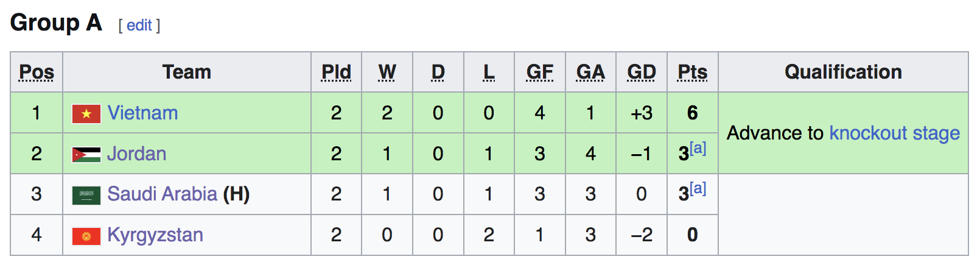The image size is (980, 273).
Task: Open the Kyrgyzstan team link
Action: tap(155, 235)
